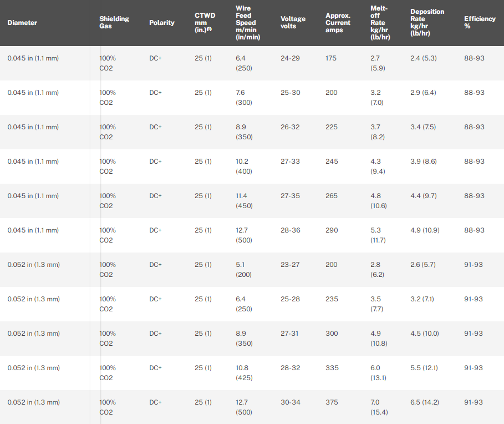Click the 245 amps current cell

point(331,161)
